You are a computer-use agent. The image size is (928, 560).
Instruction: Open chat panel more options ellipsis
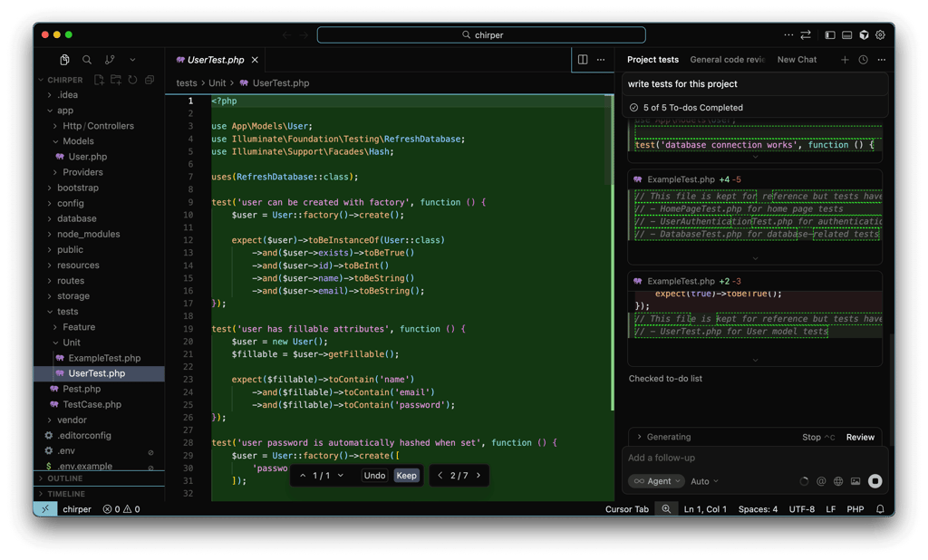coord(882,60)
